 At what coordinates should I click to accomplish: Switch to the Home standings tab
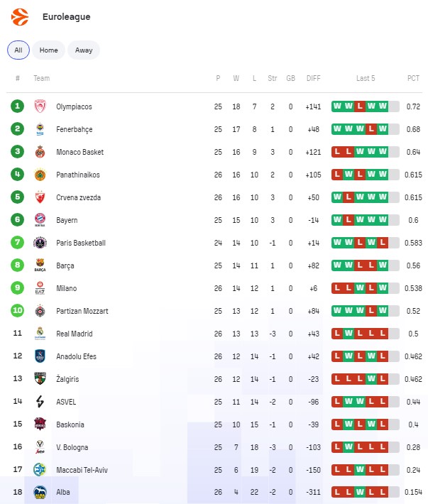pos(49,50)
